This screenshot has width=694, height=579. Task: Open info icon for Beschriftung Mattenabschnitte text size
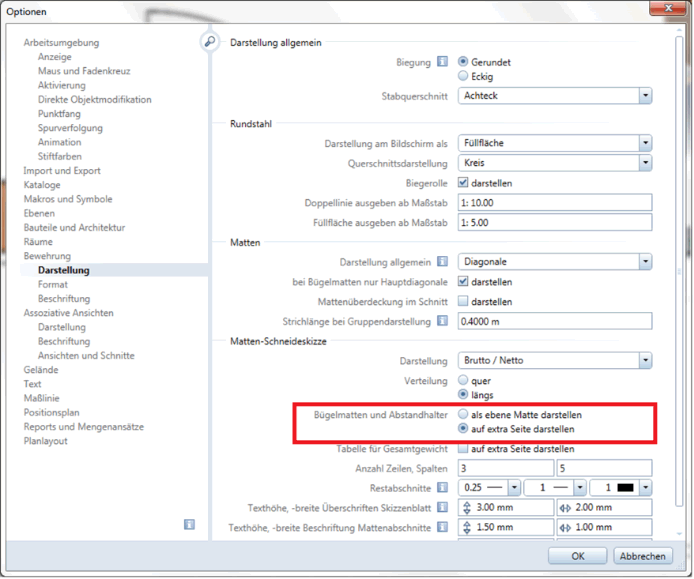pyautogui.click(x=442, y=527)
